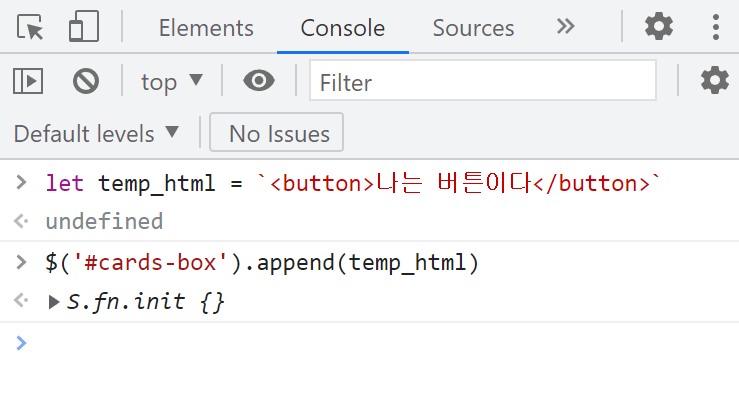The width and height of the screenshot is (739, 407).
Task: Select the undefined output line
Action: [104, 221]
